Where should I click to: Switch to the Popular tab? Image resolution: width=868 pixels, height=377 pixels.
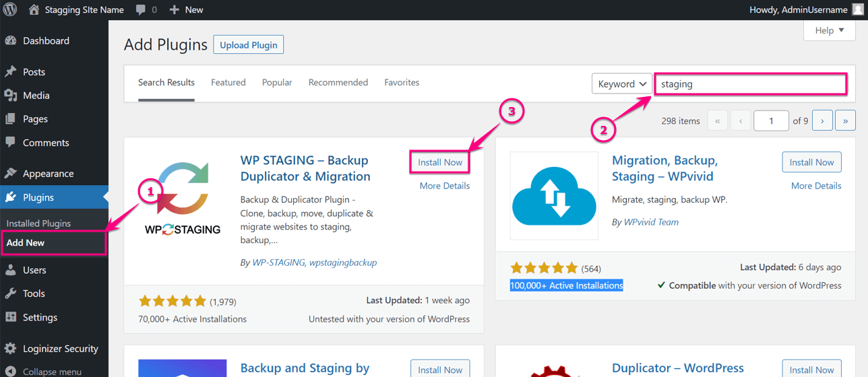277,82
